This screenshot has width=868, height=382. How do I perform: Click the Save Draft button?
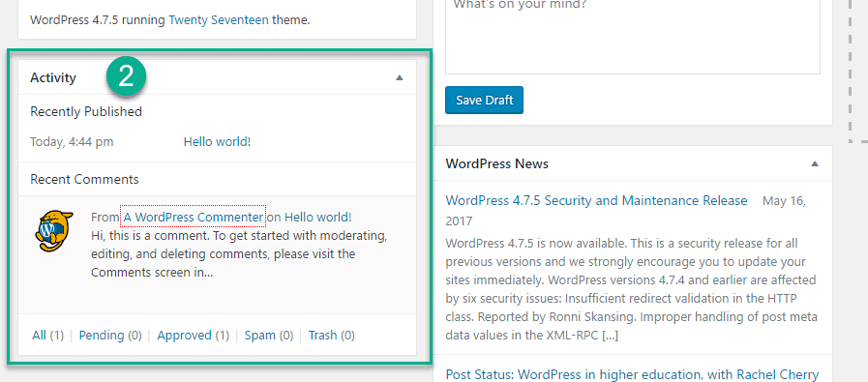484,101
